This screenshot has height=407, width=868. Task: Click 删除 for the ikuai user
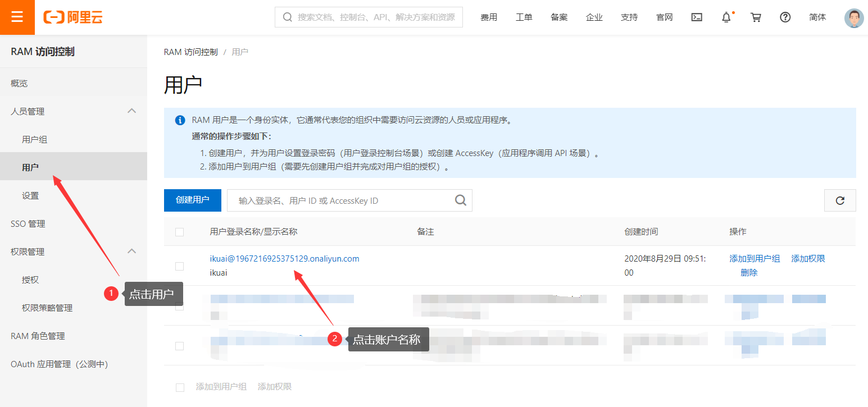749,272
